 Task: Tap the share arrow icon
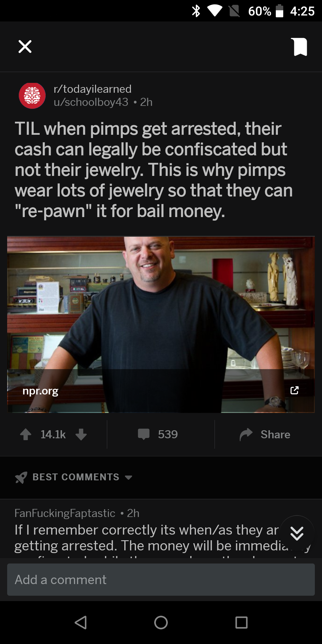pyautogui.click(x=246, y=434)
